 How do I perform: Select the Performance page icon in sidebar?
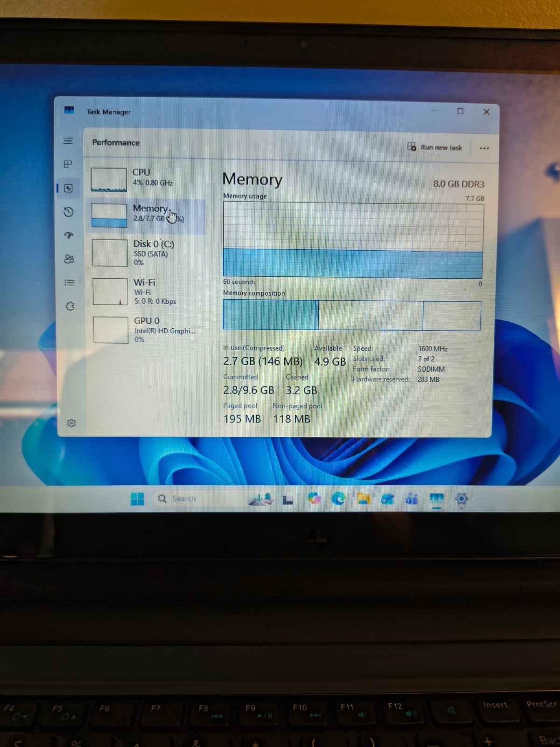pyautogui.click(x=69, y=188)
